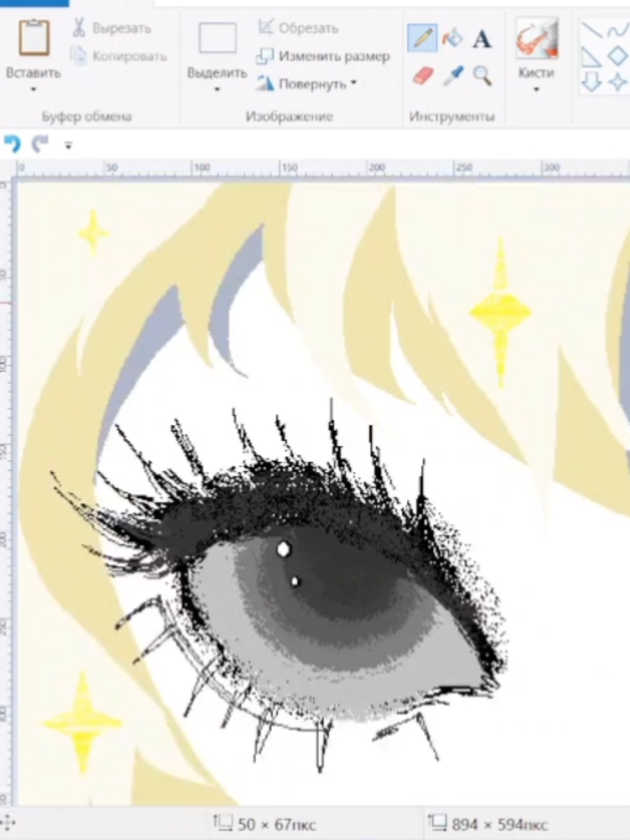Select the Eraser tool

tap(423, 75)
